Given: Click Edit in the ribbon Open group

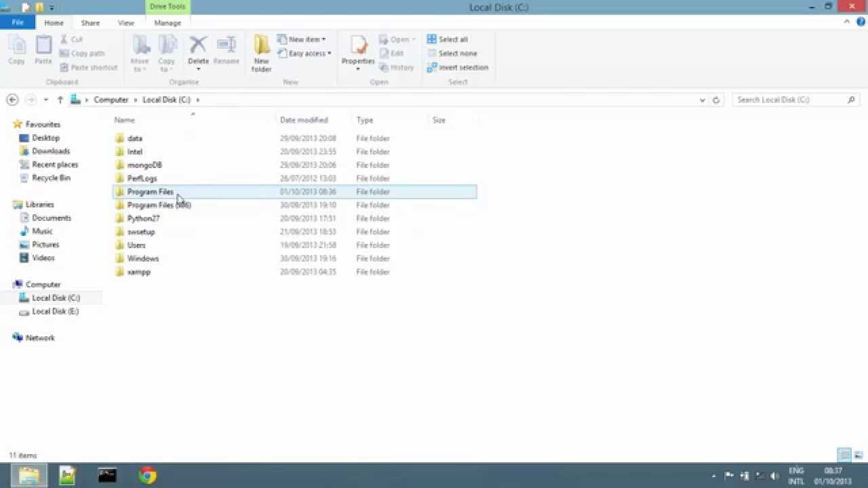Looking at the screenshot, I should (x=391, y=54).
